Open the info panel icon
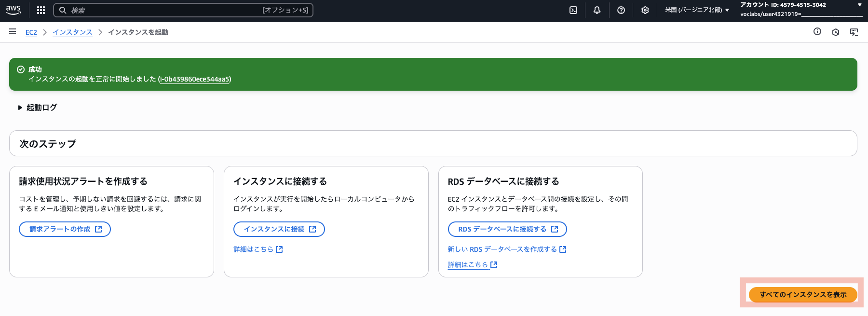Screen dimensions: 868x316 pyautogui.click(x=817, y=32)
